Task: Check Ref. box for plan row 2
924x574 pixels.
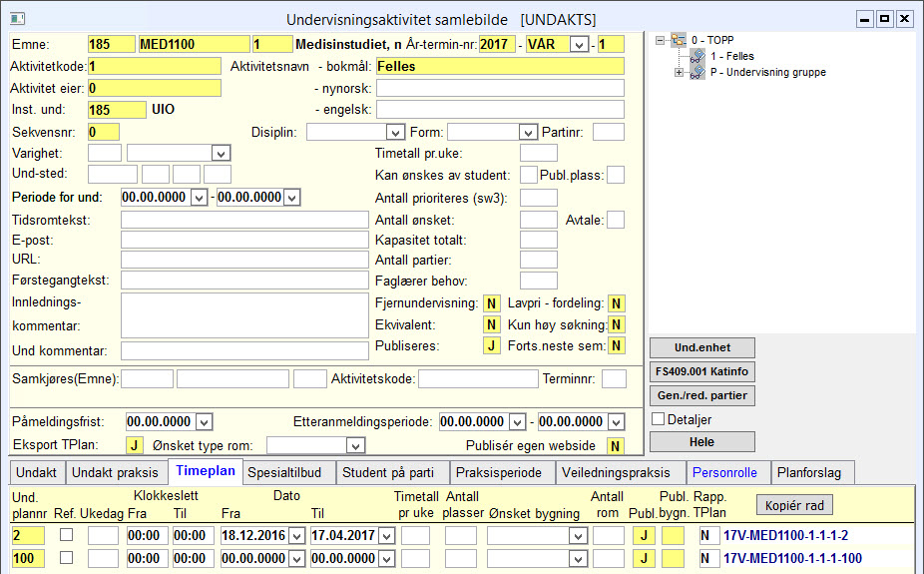Action: point(67,534)
